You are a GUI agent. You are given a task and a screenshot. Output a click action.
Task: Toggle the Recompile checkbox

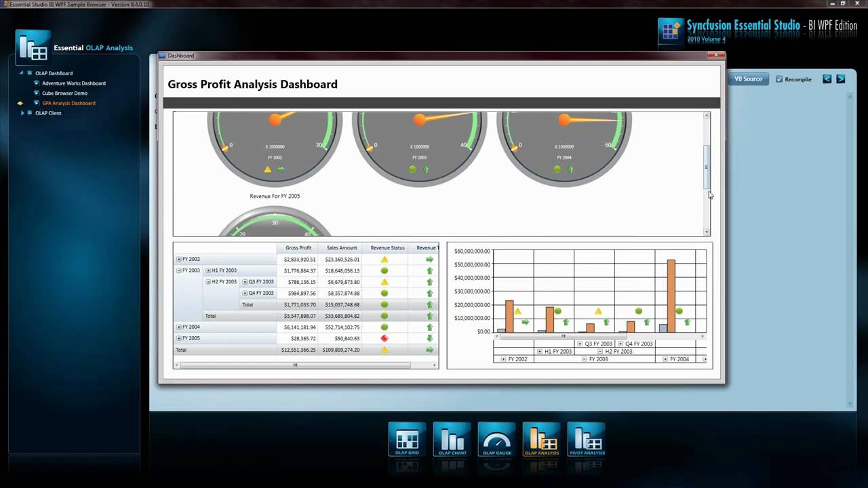[x=779, y=79]
